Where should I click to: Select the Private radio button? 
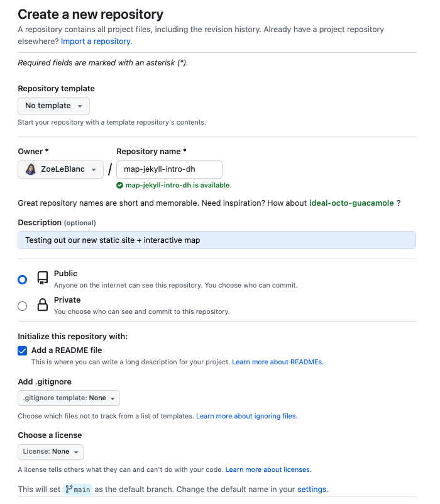(x=23, y=306)
